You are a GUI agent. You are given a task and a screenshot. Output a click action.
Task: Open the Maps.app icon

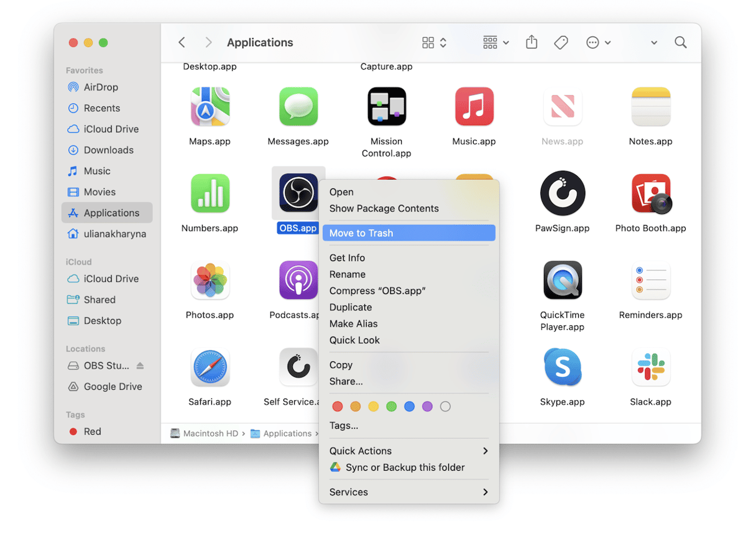[210, 107]
